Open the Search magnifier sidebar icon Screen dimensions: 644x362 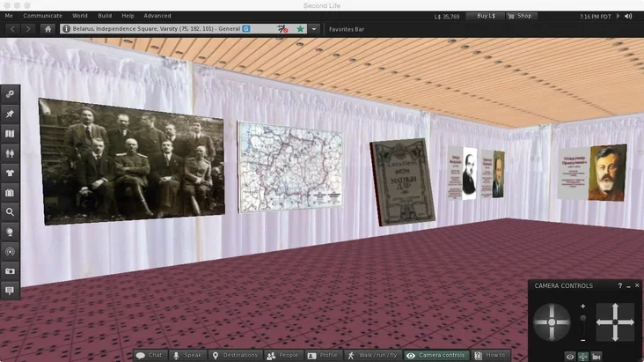[x=10, y=212]
